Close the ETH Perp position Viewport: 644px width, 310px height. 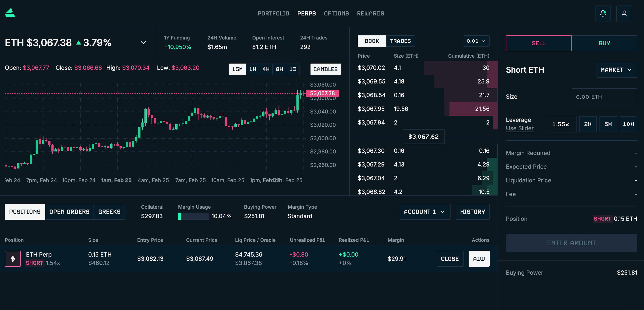point(450,259)
